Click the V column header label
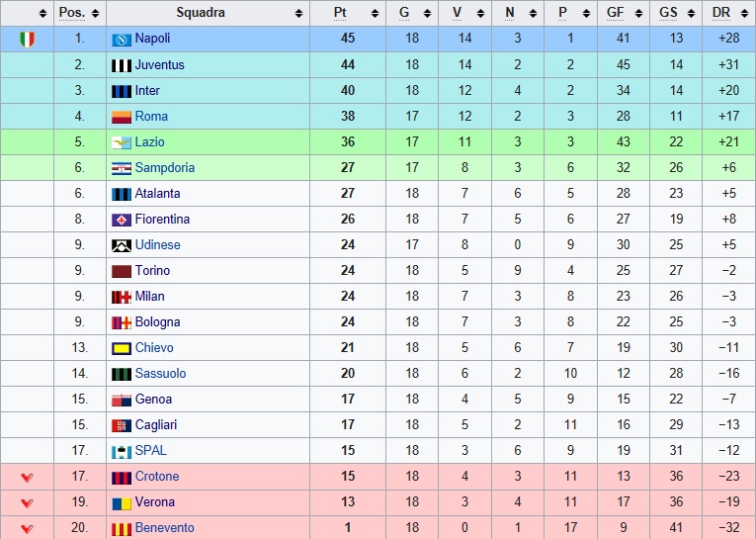The width and height of the screenshot is (756, 539). (458, 13)
